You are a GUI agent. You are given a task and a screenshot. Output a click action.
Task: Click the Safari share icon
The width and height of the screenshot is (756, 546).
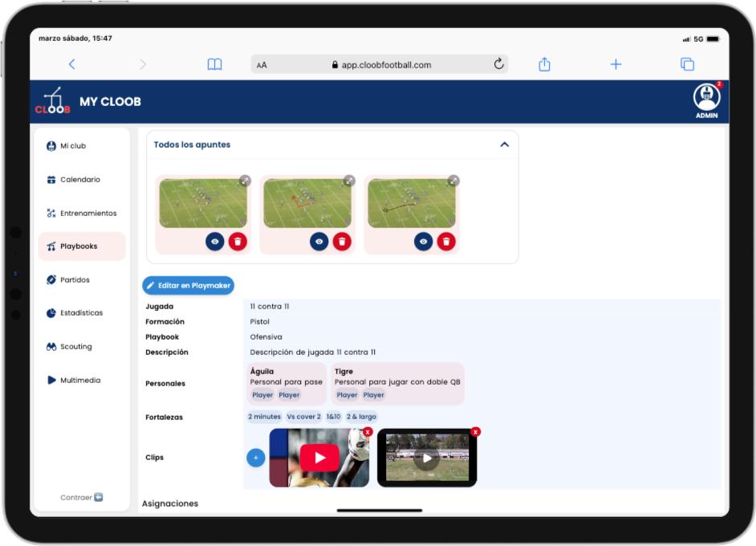(x=544, y=64)
